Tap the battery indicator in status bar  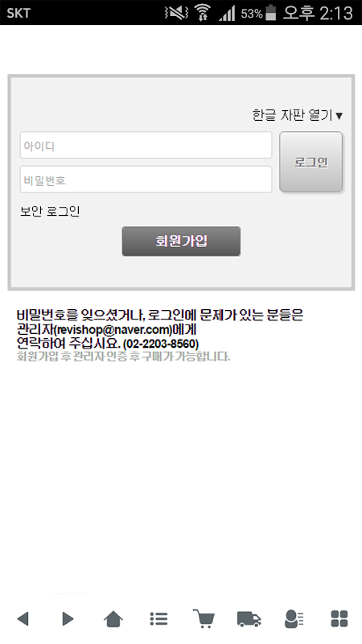click(x=270, y=13)
